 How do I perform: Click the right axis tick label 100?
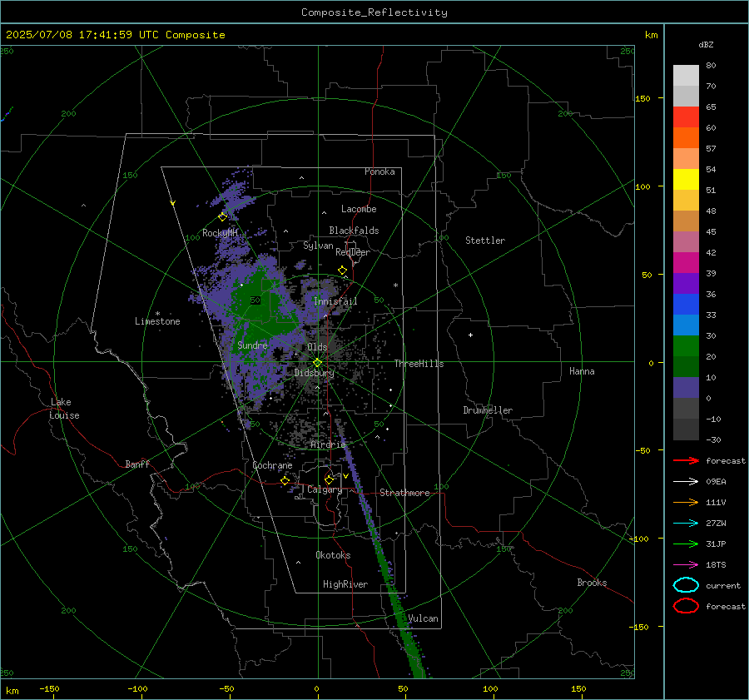tap(642, 186)
